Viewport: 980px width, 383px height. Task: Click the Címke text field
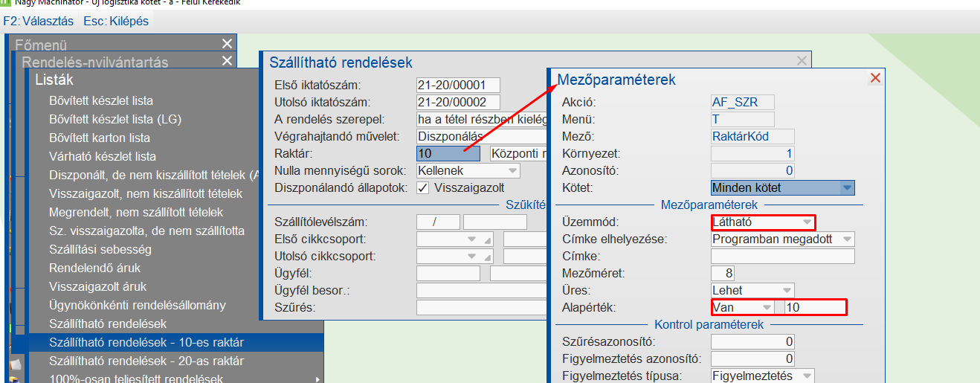pyautogui.click(x=783, y=257)
